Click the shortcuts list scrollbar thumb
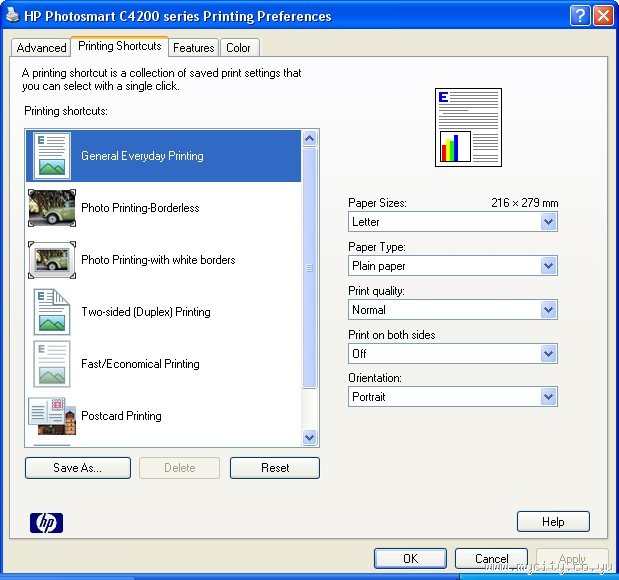619x580 pixels. 310,268
